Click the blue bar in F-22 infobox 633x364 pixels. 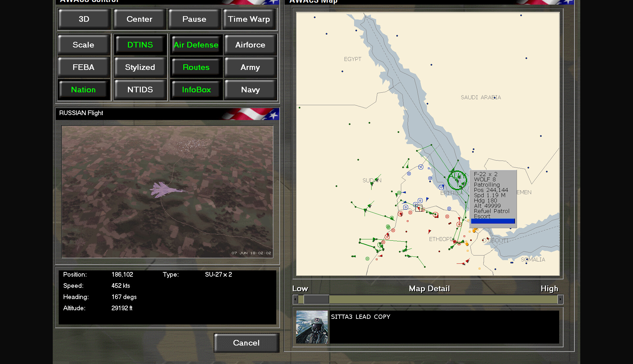(493, 221)
